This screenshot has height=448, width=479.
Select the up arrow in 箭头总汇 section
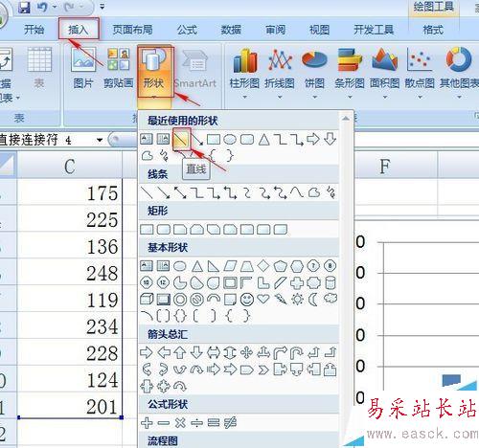(x=180, y=352)
